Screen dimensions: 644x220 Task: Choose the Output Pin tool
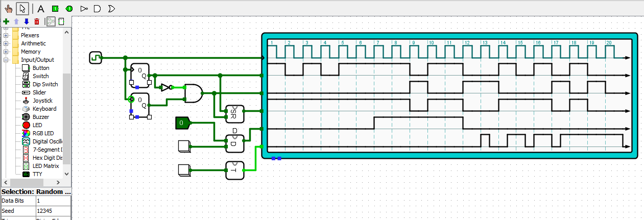point(69,8)
